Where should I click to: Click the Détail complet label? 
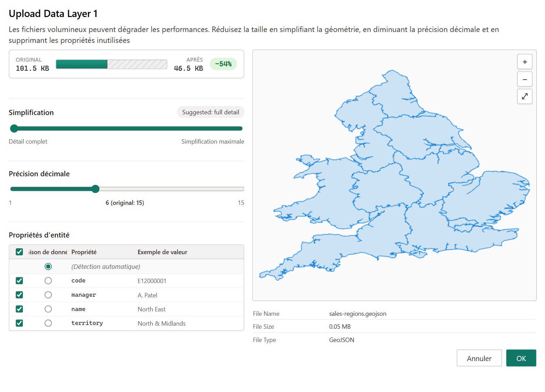point(28,142)
